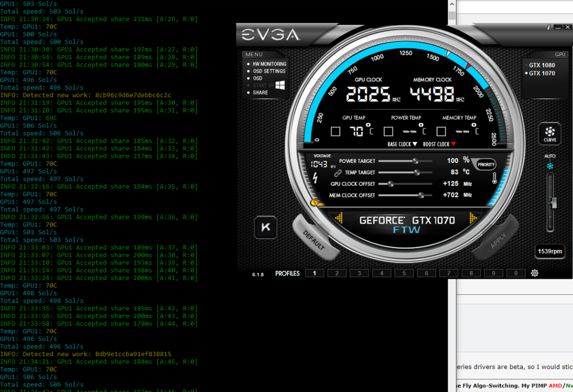Image resolution: width=573 pixels, height=392 pixels.
Task: Select profile 2
Action: pos(337,273)
